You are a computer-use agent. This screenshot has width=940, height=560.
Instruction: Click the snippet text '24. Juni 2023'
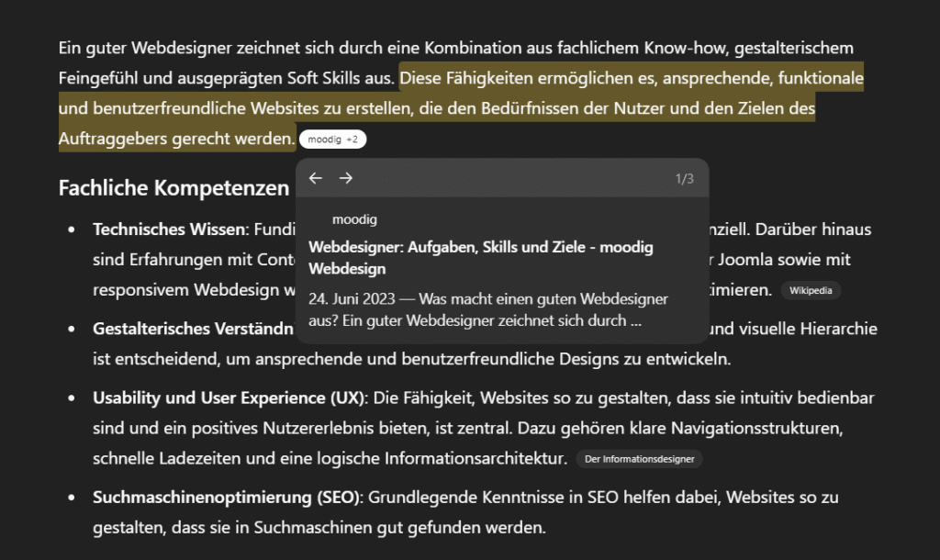click(352, 298)
